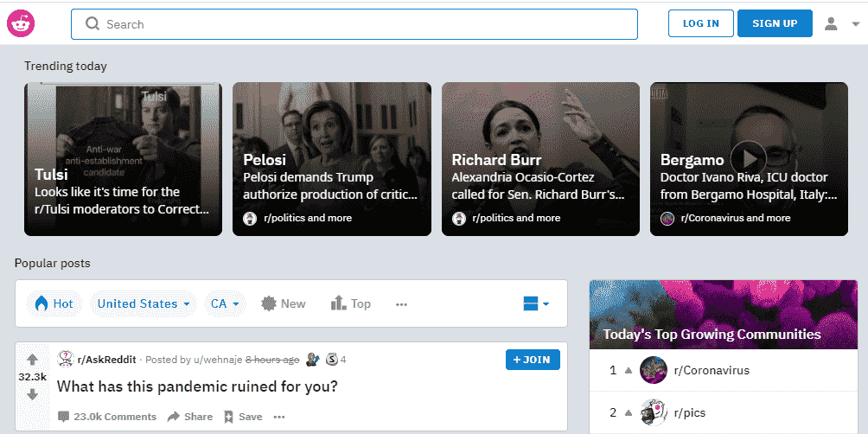The height and width of the screenshot is (434, 868).
Task: Save the AskReddit post
Action: coord(243,417)
